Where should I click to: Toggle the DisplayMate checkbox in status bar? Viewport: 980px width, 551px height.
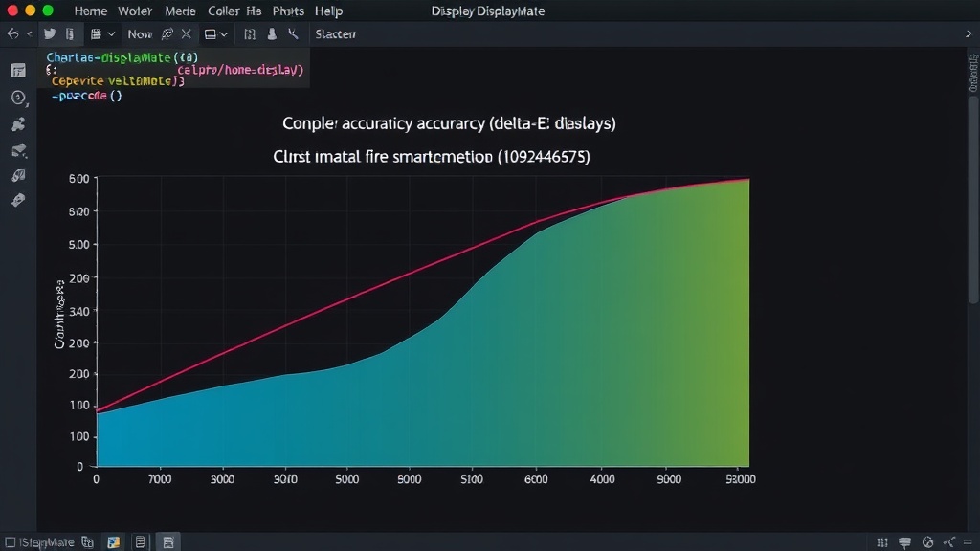10,542
